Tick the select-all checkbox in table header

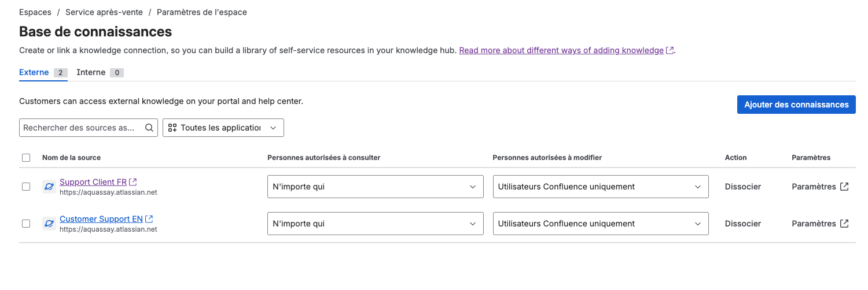(x=26, y=158)
